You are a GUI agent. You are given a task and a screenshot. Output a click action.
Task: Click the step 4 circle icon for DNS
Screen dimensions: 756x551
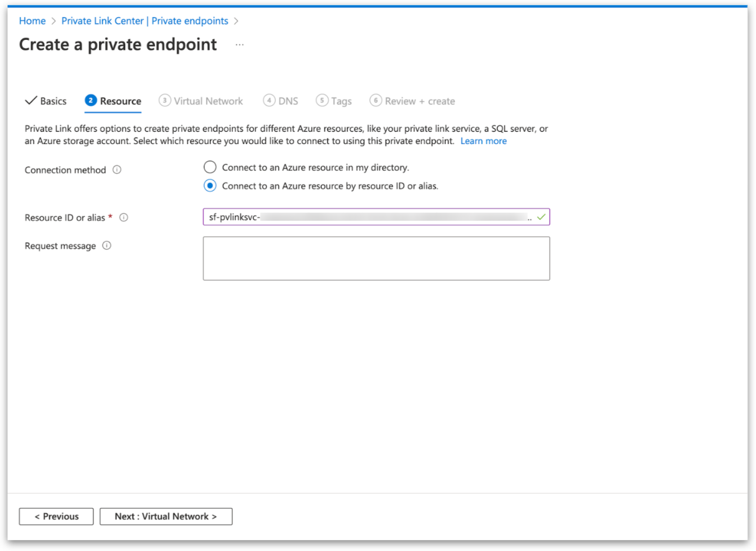(x=269, y=100)
